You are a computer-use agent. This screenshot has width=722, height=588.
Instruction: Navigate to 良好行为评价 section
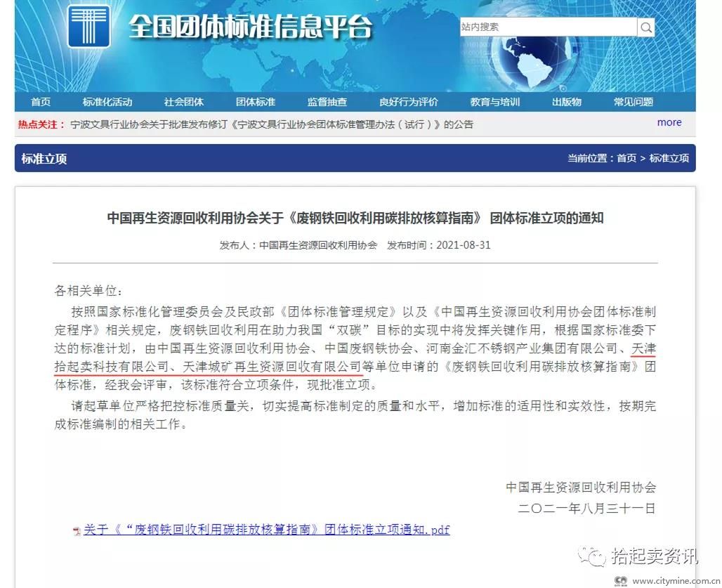[x=408, y=102]
